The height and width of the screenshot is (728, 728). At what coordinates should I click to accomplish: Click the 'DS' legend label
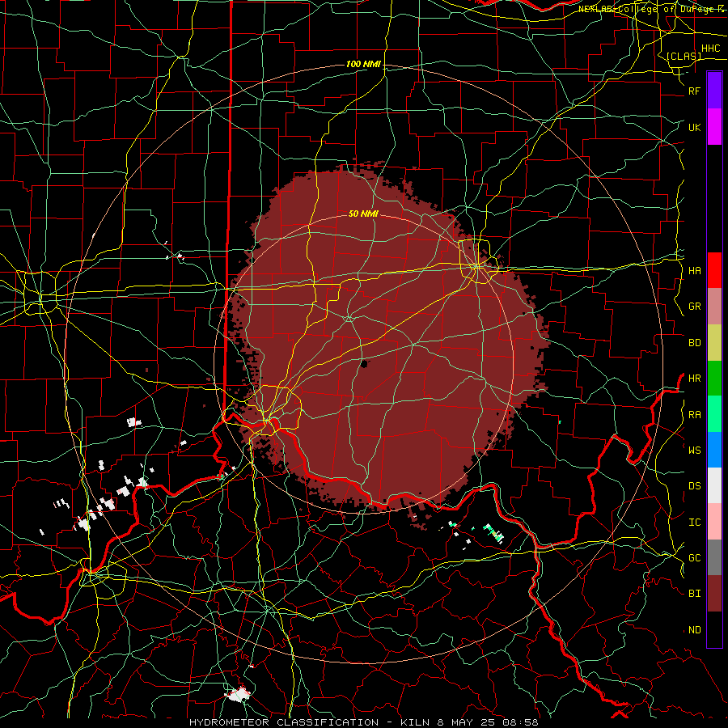pos(694,486)
